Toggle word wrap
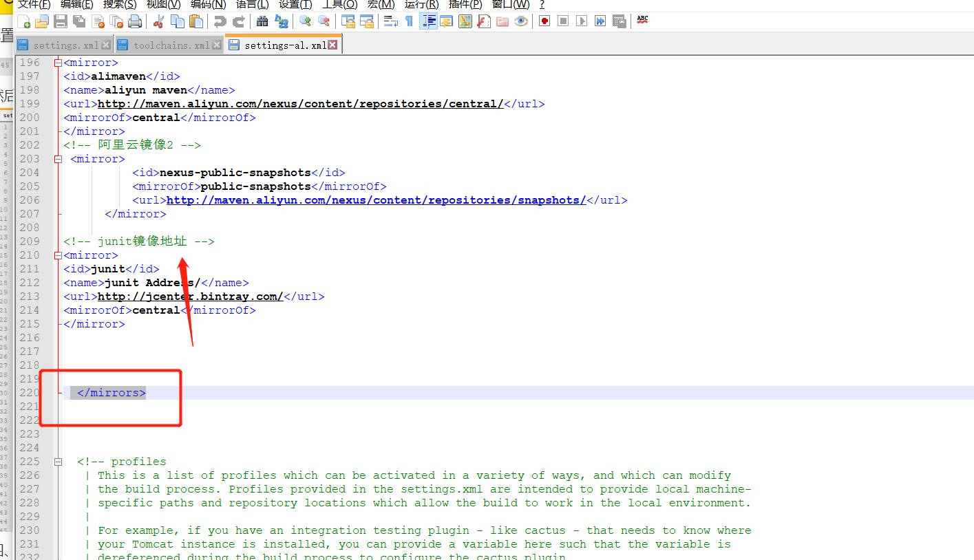 [x=391, y=21]
